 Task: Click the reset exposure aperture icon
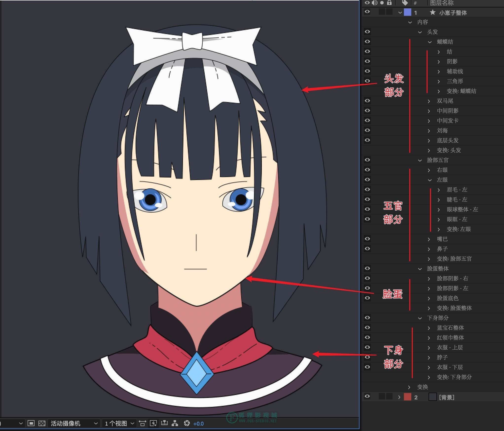(187, 423)
